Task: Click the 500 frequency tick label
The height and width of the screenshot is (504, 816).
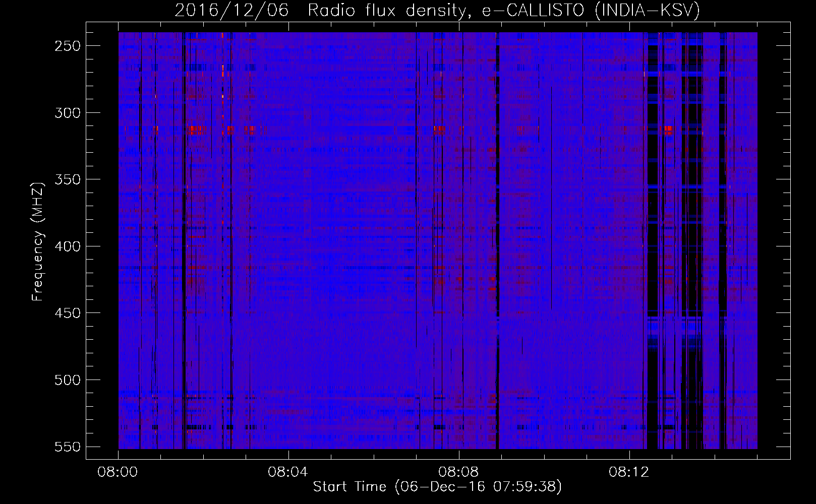Action: click(x=68, y=380)
